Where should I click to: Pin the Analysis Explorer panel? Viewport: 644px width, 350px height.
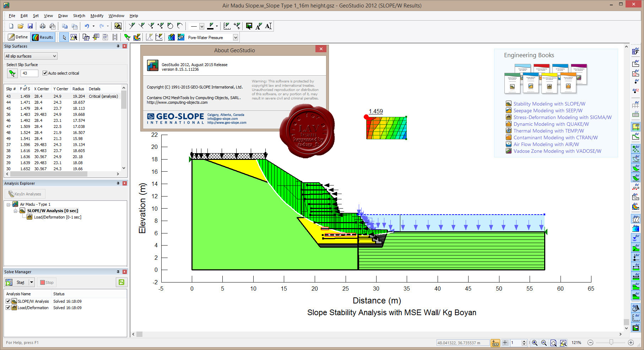[x=118, y=183]
